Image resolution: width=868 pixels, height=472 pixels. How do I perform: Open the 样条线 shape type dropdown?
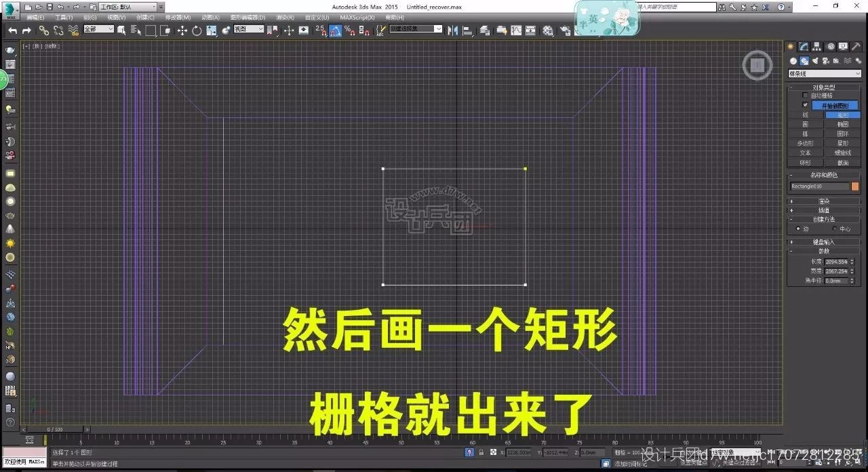(x=825, y=73)
